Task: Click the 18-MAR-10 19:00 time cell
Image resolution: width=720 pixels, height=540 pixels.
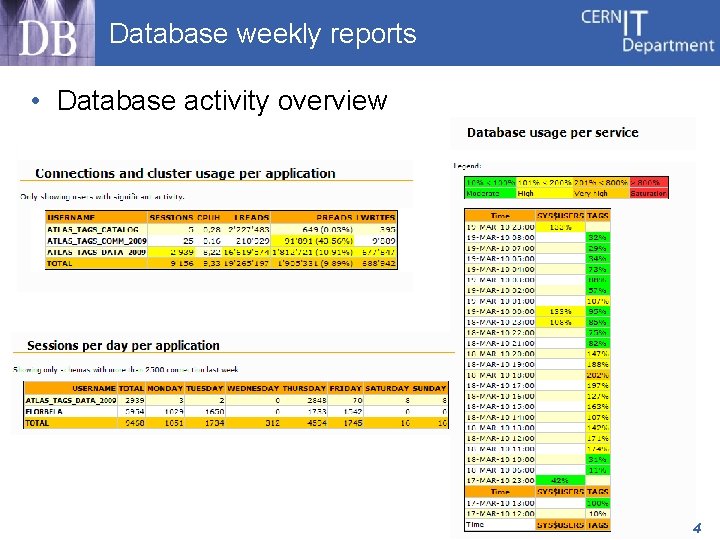Action: tap(501, 365)
